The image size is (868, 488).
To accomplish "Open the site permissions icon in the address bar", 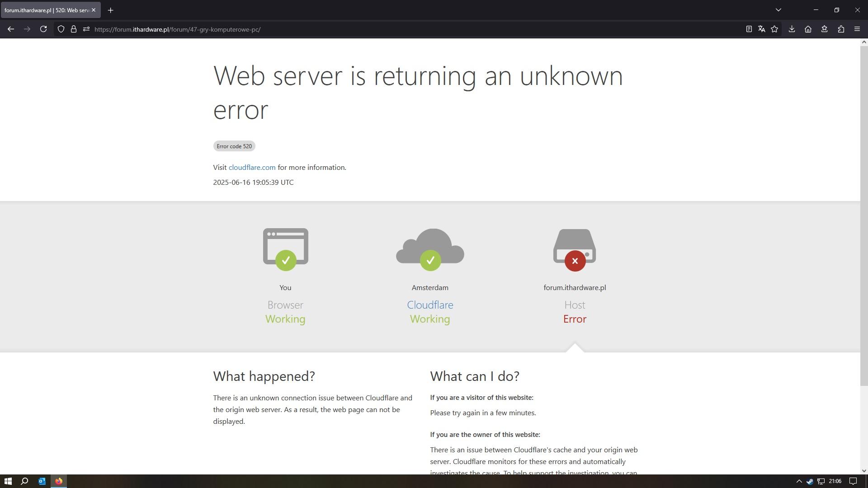I will tap(86, 29).
